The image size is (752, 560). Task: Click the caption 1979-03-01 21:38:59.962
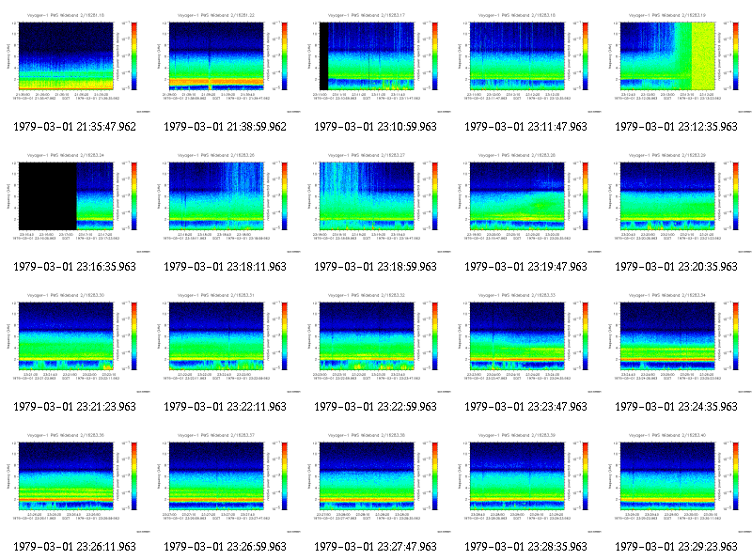225,127
